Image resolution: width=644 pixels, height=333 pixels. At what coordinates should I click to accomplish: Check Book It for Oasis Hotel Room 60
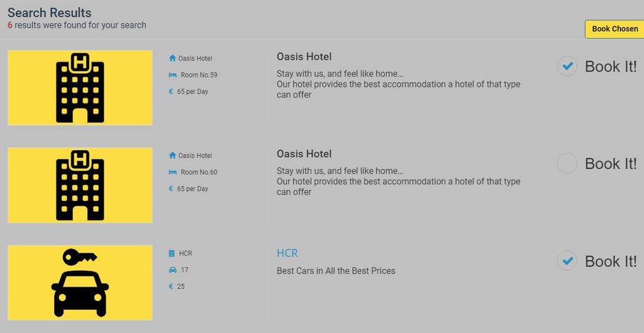tap(567, 163)
